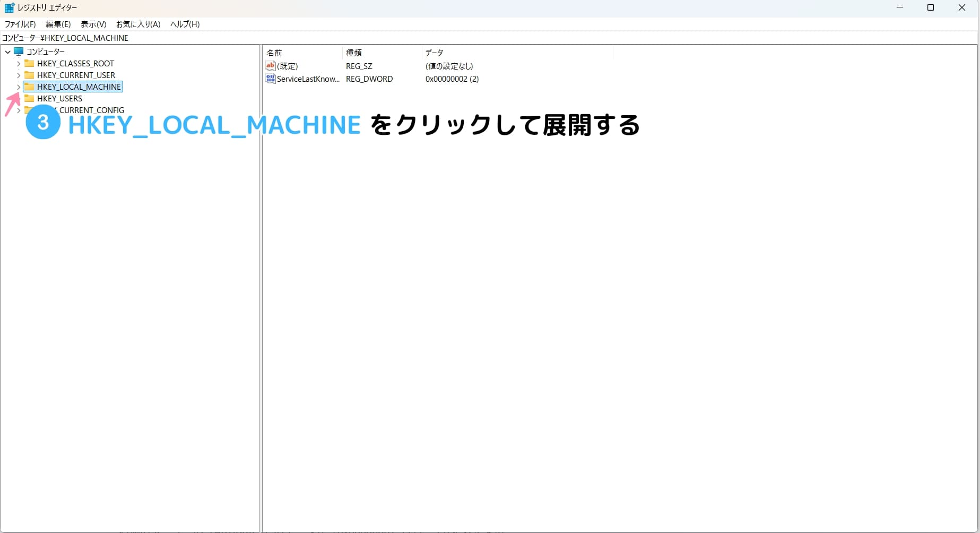
Task: Collapse the コンピューター root node
Action: (x=7, y=51)
